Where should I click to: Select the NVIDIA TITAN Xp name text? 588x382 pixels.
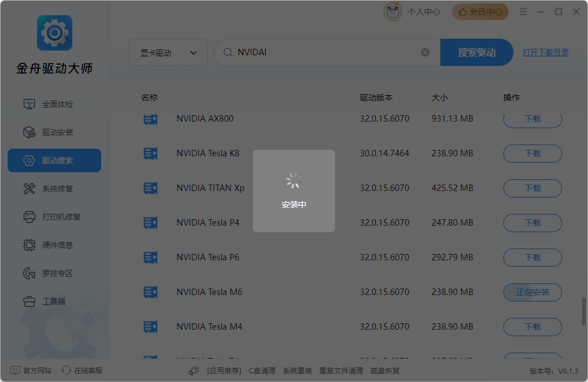(211, 188)
